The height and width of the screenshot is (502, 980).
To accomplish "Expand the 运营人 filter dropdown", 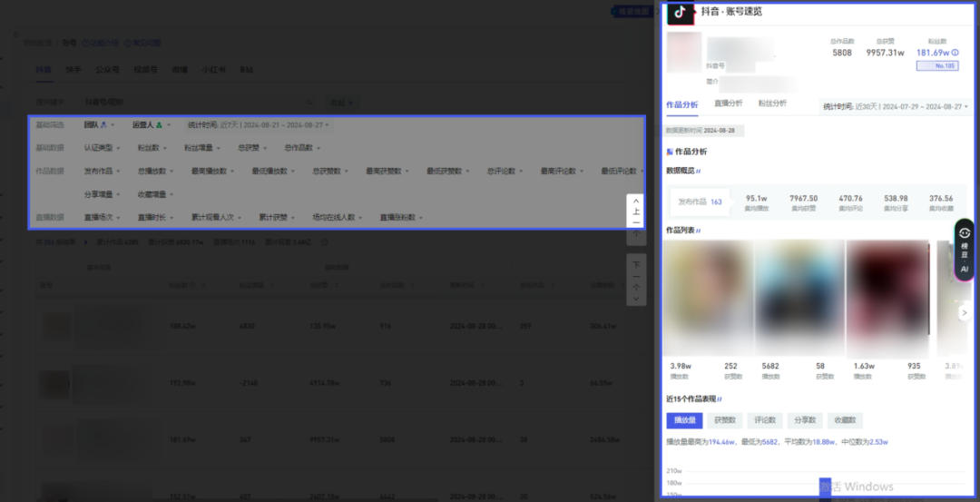I will pyautogui.click(x=152, y=125).
